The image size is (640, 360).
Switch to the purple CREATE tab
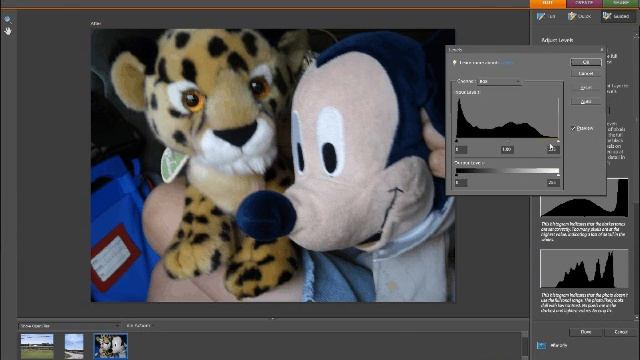[x=584, y=3]
